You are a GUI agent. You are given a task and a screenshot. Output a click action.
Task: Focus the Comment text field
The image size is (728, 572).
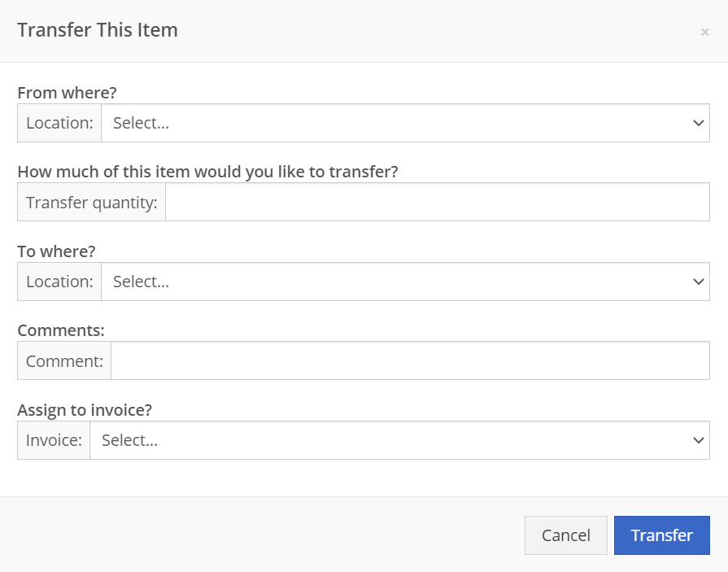pyautogui.click(x=411, y=360)
